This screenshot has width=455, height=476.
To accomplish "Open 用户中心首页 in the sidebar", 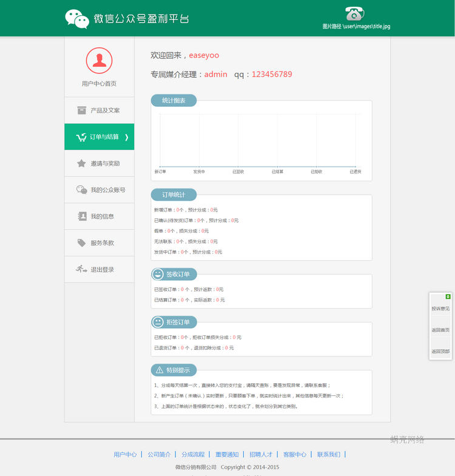I will [x=99, y=84].
